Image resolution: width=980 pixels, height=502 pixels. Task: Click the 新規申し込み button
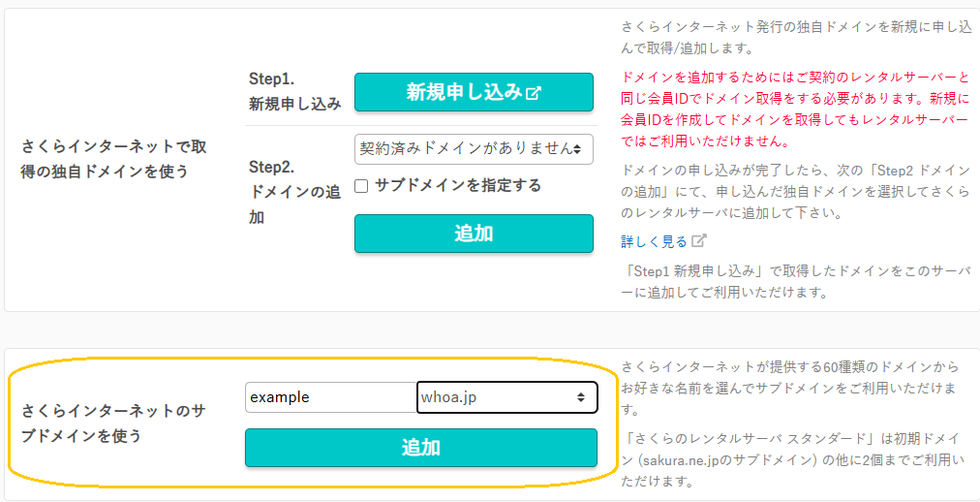click(x=474, y=92)
